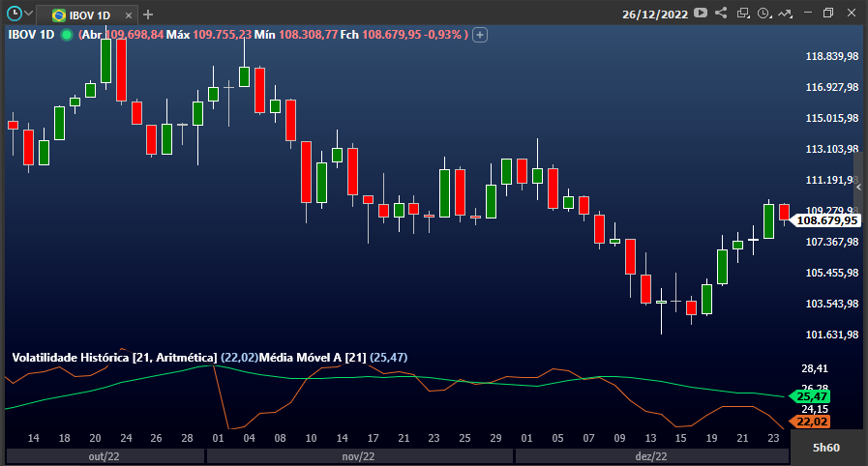Open the time interval clock dropdown
This screenshot has height=466, width=868.
(764, 14)
